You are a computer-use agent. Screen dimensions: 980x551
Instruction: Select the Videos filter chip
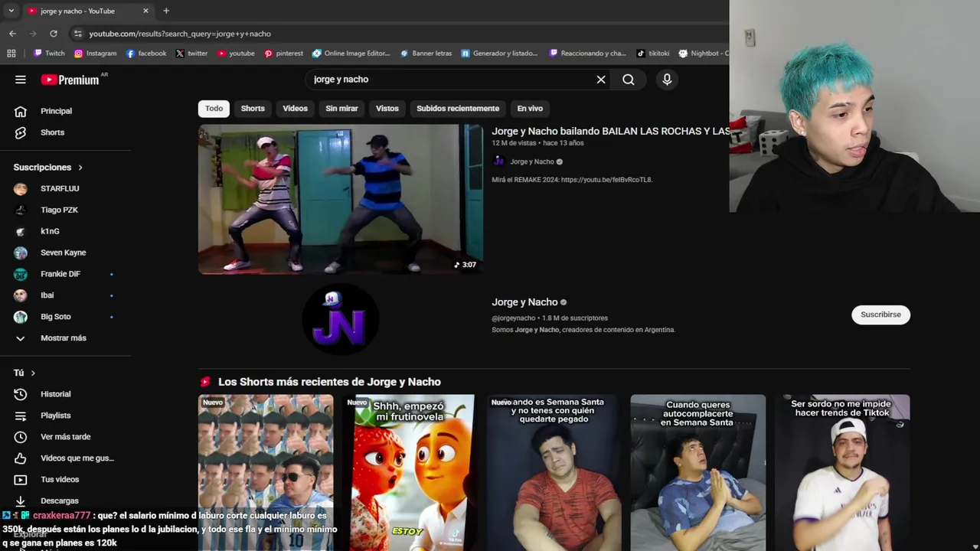(295, 109)
